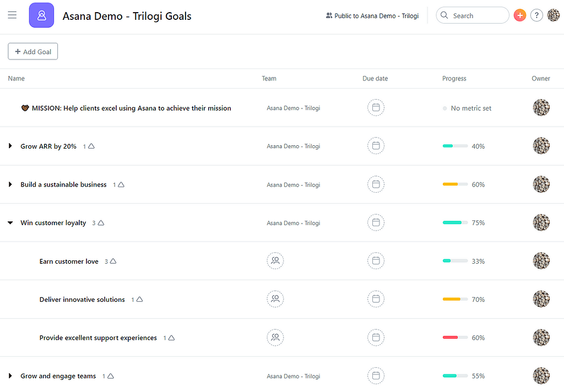The height and width of the screenshot is (392, 564).
Task: Assign team for Deliver innovative solutions
Action: (275, 299)
